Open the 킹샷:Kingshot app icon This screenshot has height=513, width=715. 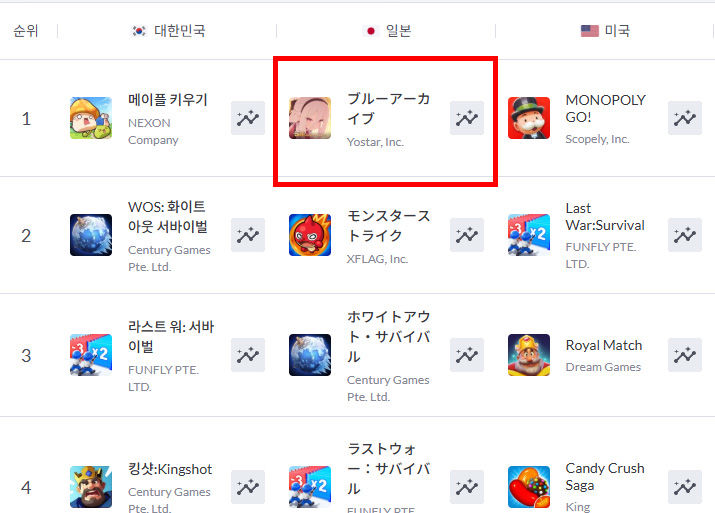tap(91, 487)
